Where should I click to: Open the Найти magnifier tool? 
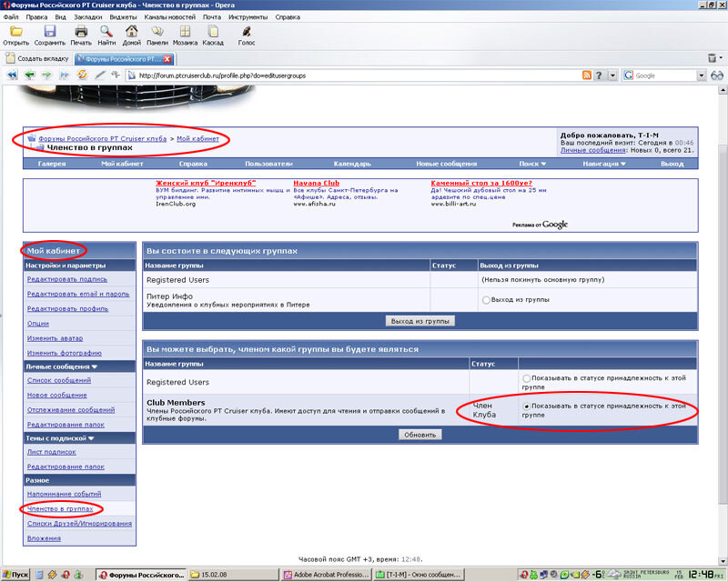106,32
